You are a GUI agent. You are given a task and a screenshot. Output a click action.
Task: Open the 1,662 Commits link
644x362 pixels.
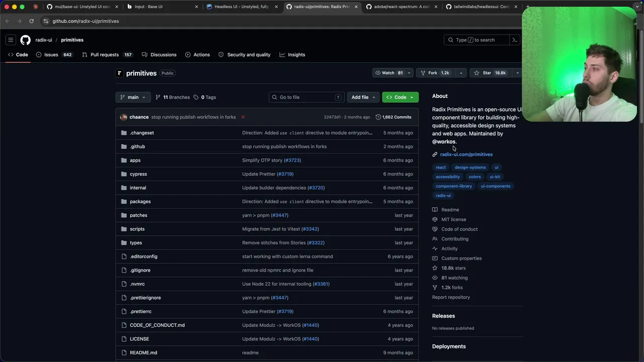click(x=393, y=117)
